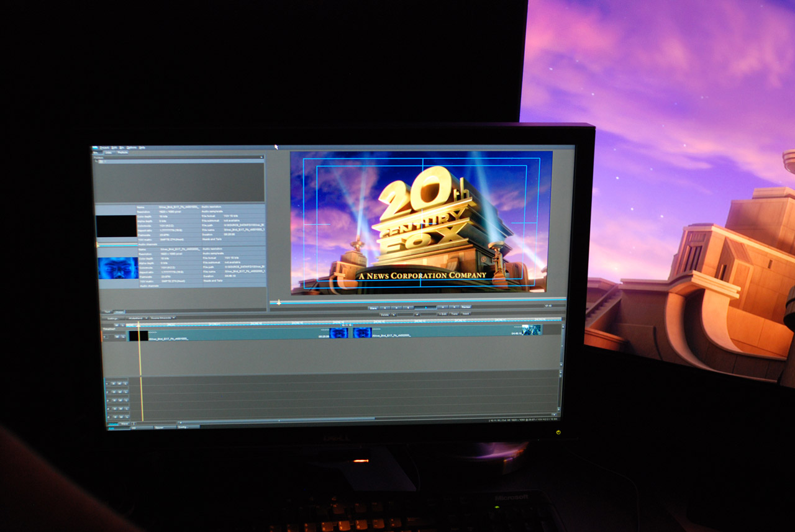795x532 pixels.
Task: Click the Insert button
Action: coord(465,313)
